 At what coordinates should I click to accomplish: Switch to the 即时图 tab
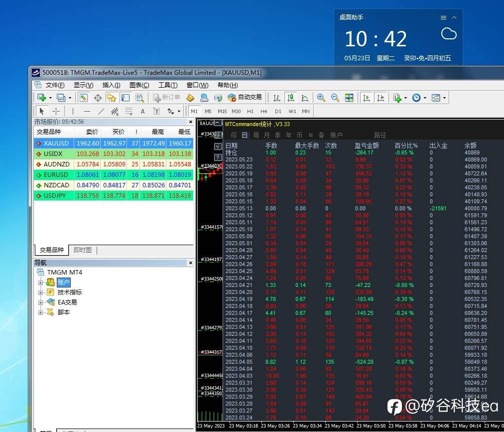(x=82, y=250)
